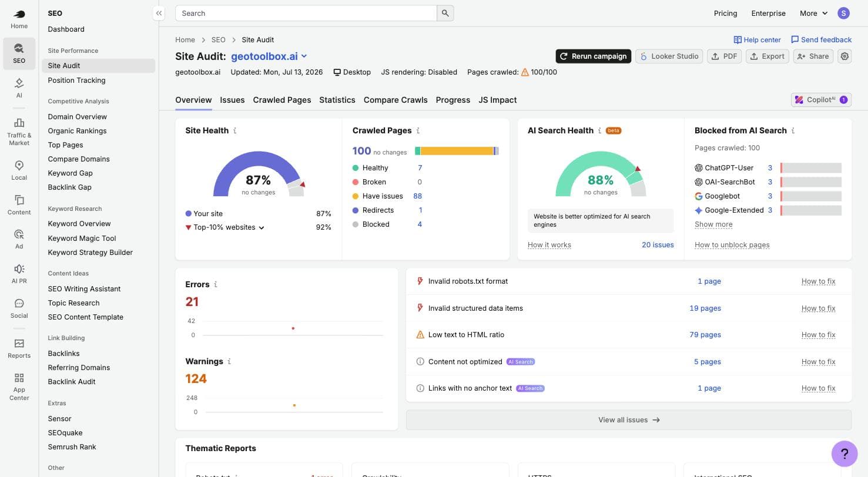Open the Compare Crawls tab
Screen dimensions: 868x477
[x=396, y=100]
